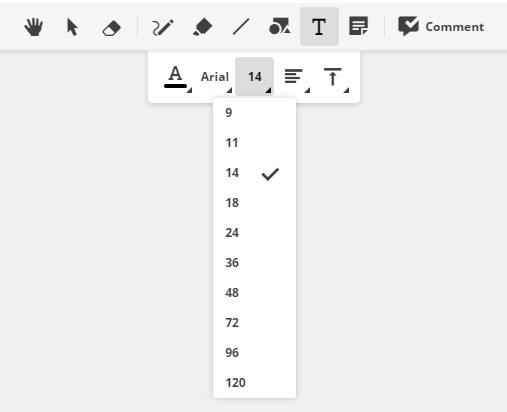
Task: Activate the freehand Pen drawing tool
Action: pyautogui.click(x=163, y=27)
